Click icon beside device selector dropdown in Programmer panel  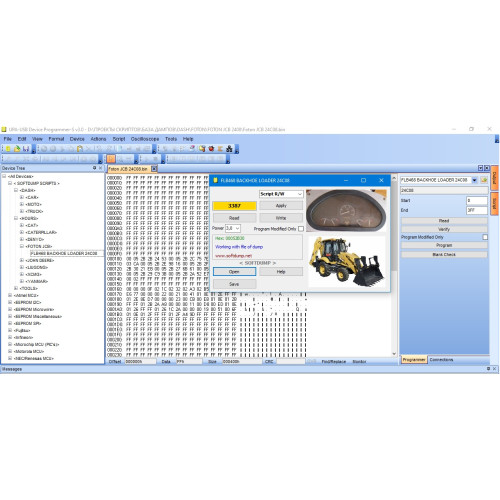(x=484, y=180)
